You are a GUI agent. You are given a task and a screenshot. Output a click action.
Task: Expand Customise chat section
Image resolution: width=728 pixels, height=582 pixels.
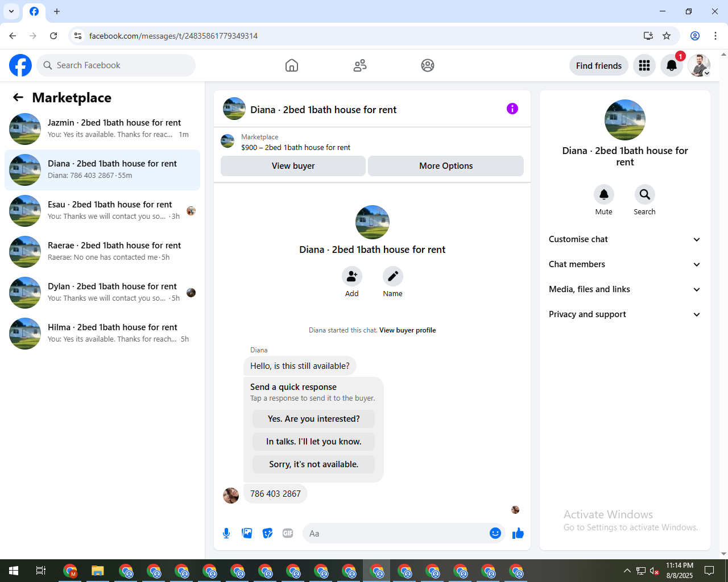(624, 239)
